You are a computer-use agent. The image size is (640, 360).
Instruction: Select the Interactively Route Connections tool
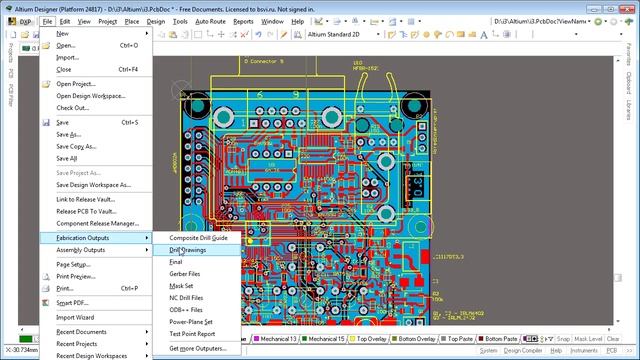click(392, 34)
